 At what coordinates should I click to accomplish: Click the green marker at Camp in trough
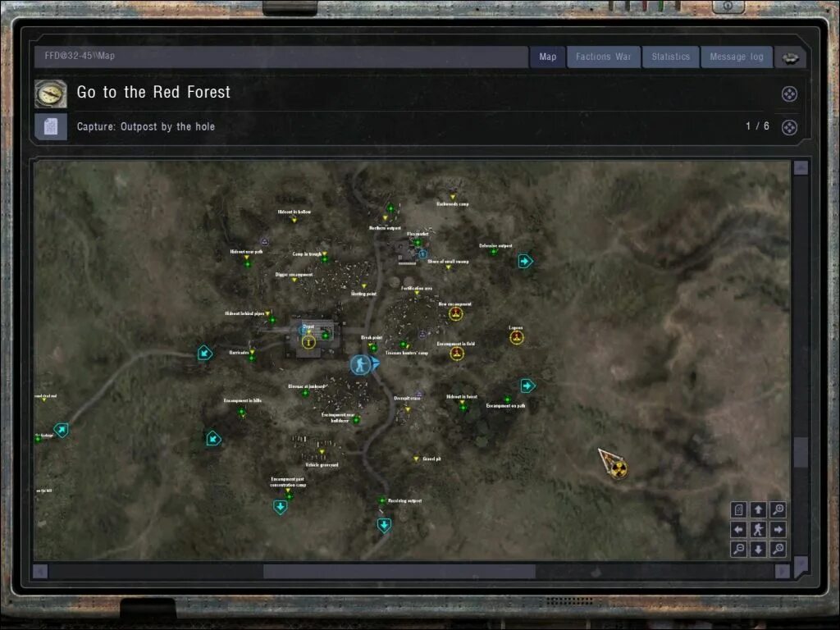(x=325, y=260)
